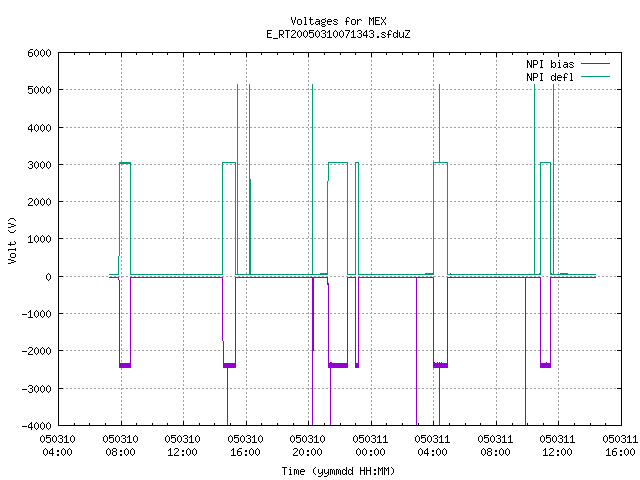Click the 'Volt (V)' y-axis label
640x480 pixels.
12,240
